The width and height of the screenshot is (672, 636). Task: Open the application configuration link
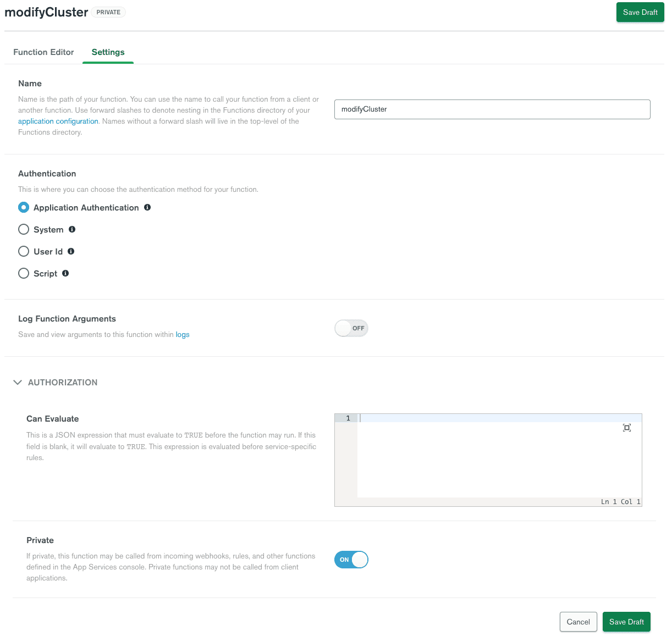(58, 121)
